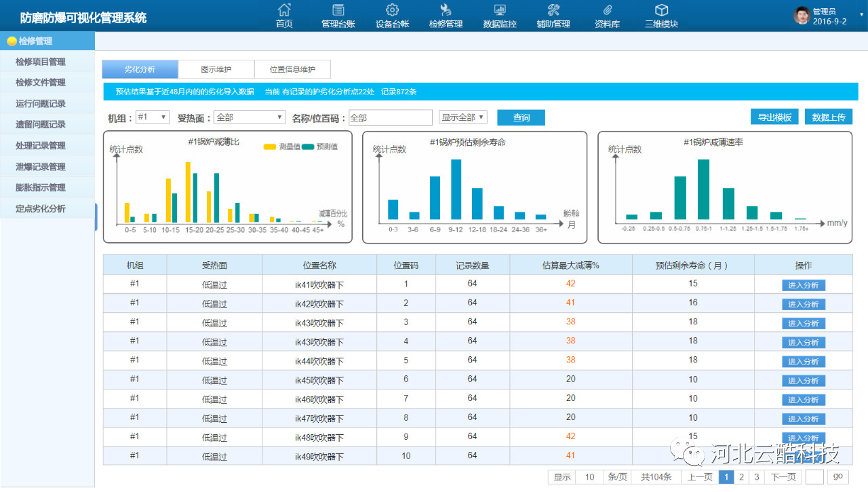Open 管理台账 icon in top navigation
868x492 pixels.
[338, 10]
